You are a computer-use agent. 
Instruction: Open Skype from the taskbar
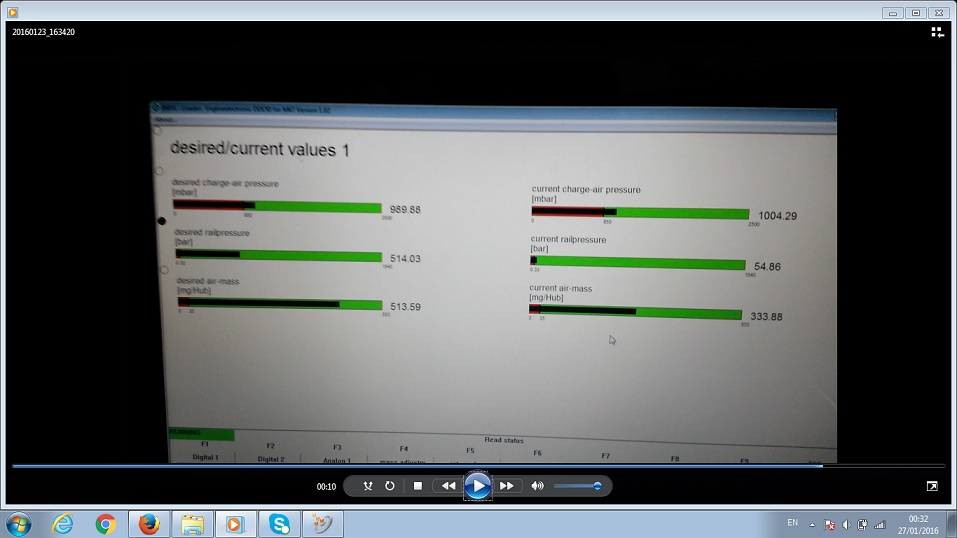coord(279,523)
